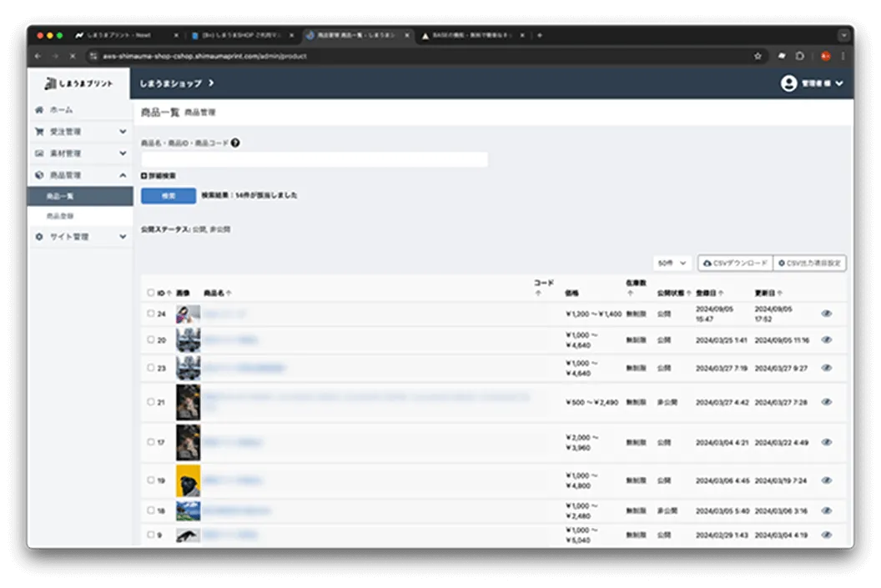
Task: Sort the list by the 更新日 arrow
Action: click(x=778, y=294)
